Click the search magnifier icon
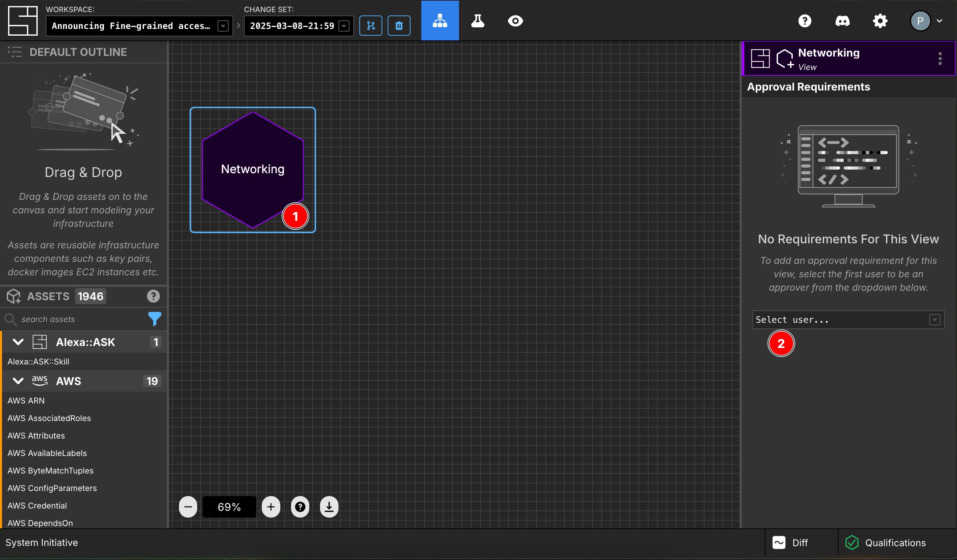957x560 pixels. [10, 319]
